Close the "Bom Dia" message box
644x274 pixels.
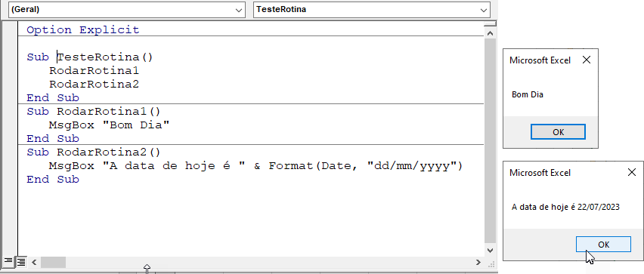[587, 60]
